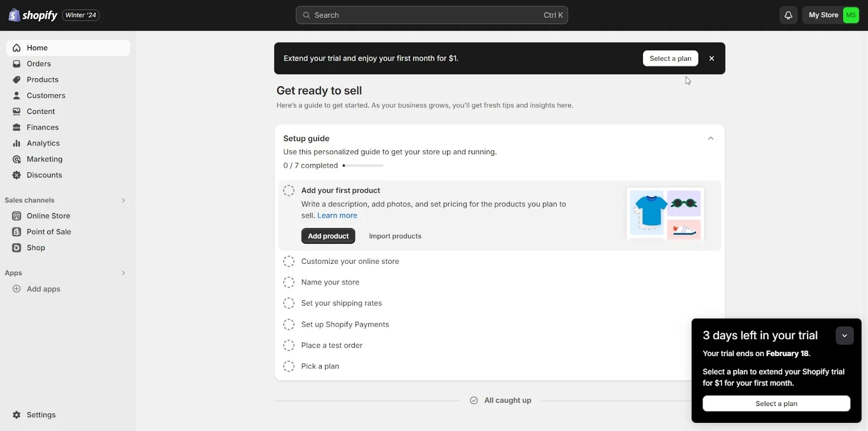Screen dimensions: 868x431
Task: Open the Orders section icon in sidebar
Action: pyautogui.click(x=16, y=64)
